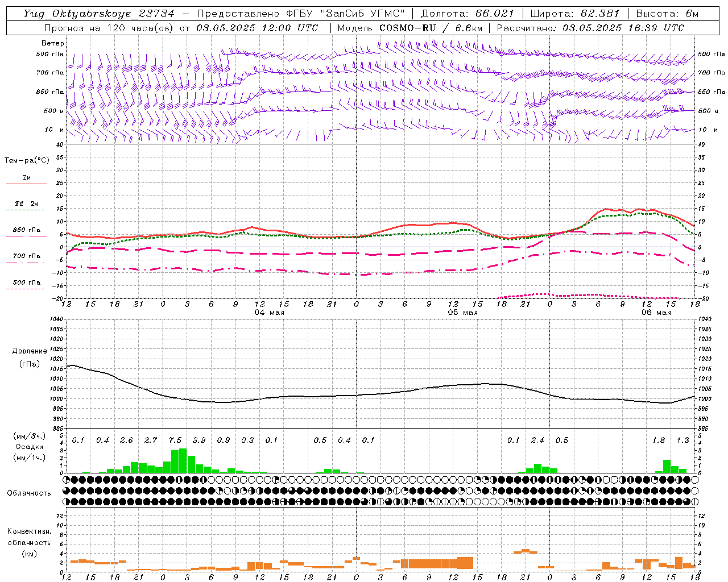Select the 2.7 precipitation value
Viewport: 728px width, 582px height.
pos(151,440)
